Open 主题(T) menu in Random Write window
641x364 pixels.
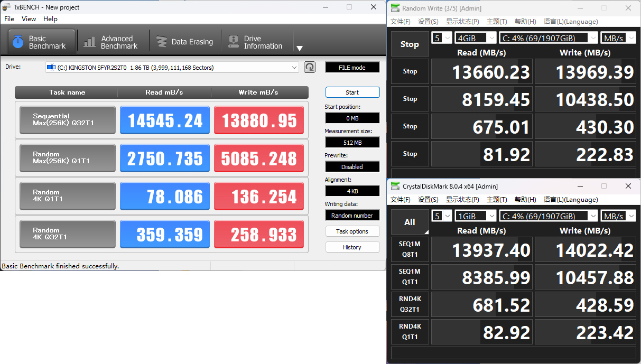tap(497, 22)
